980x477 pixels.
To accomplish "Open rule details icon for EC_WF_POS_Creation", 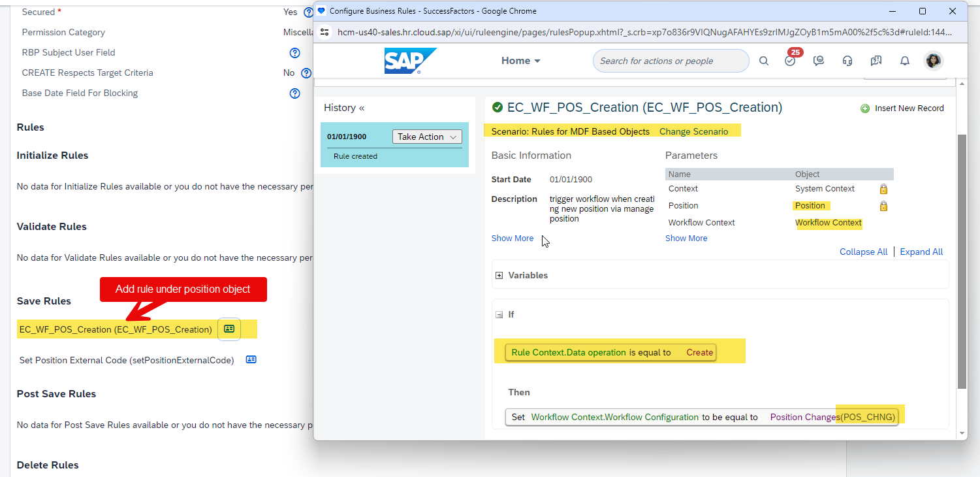I will click(229, 329).
